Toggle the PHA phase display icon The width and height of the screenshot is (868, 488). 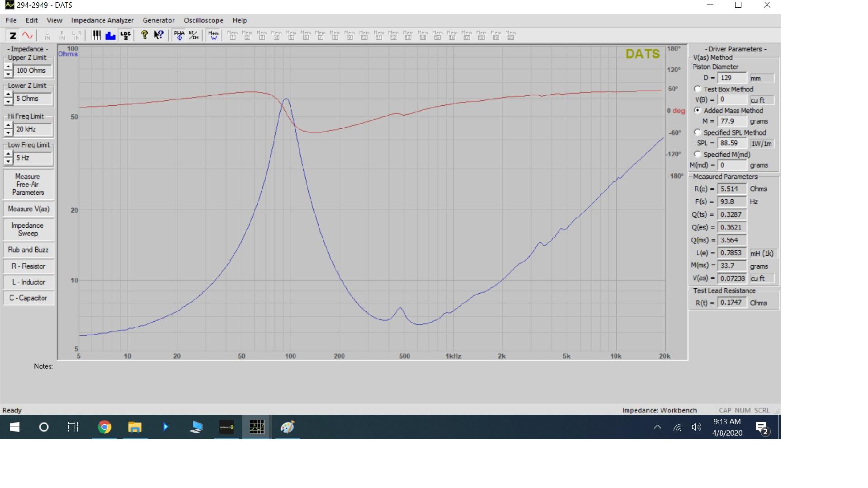click(x=179, y=35)
